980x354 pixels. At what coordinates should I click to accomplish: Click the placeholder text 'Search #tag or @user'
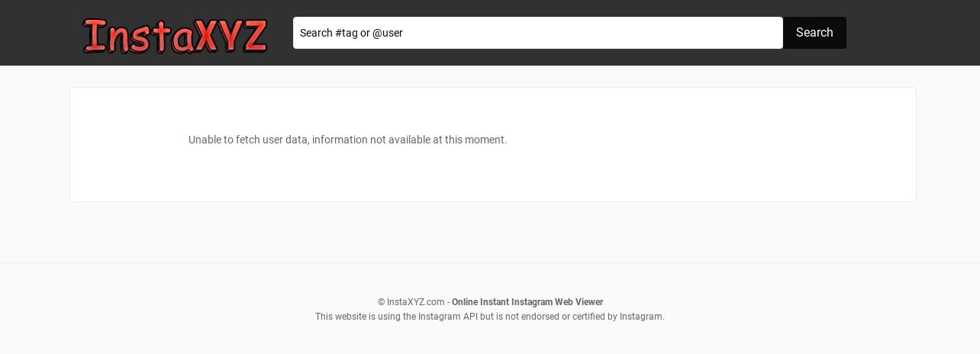[351, 33]
